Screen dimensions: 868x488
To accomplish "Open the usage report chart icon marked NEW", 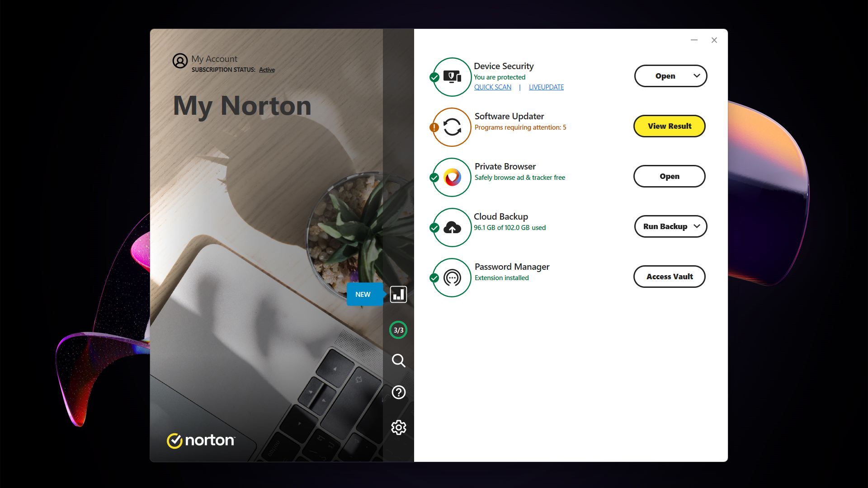I will pos(398,294).
